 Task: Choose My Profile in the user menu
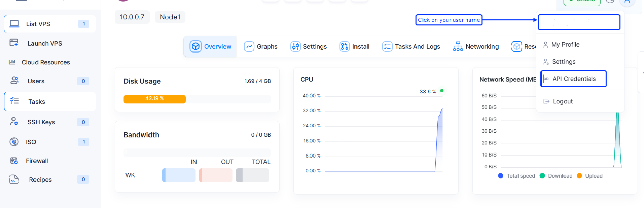coord(565,45)
